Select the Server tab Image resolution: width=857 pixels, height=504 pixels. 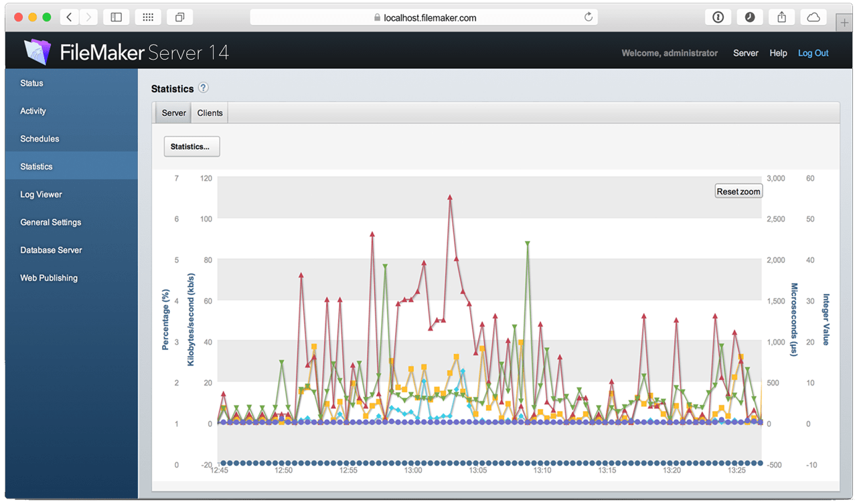(173, 112)
